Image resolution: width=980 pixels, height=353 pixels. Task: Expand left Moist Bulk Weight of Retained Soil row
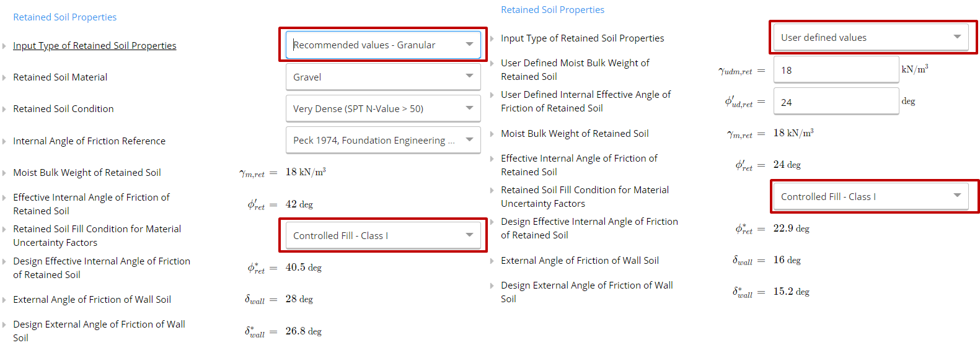pyautogui.click(x=5, y=173)
